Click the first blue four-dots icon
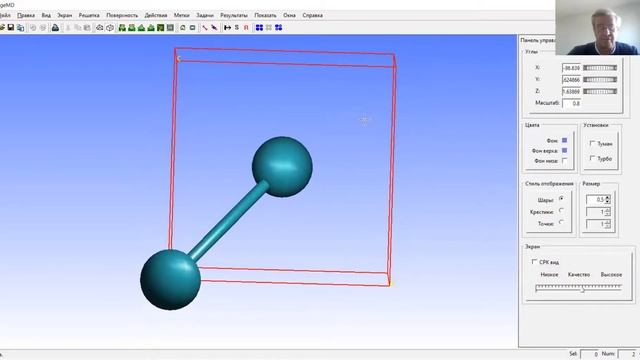640x360 pixels. [259, 27]
